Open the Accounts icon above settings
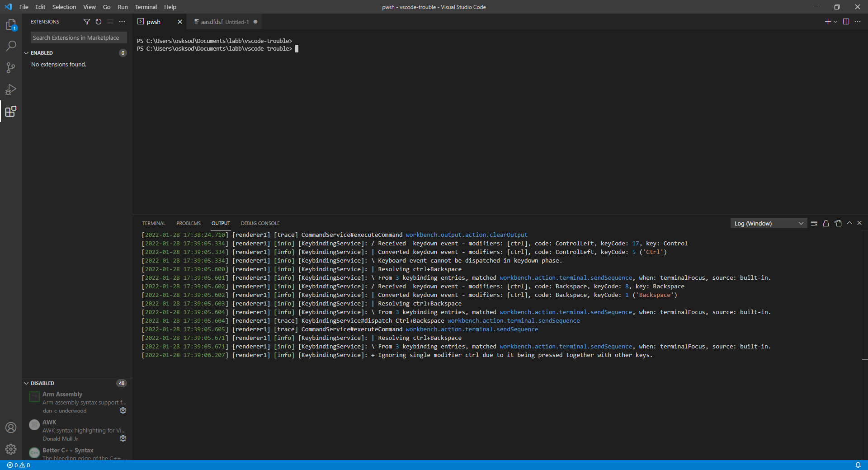The height and width of the screenshot is (470, 868). 11,428
